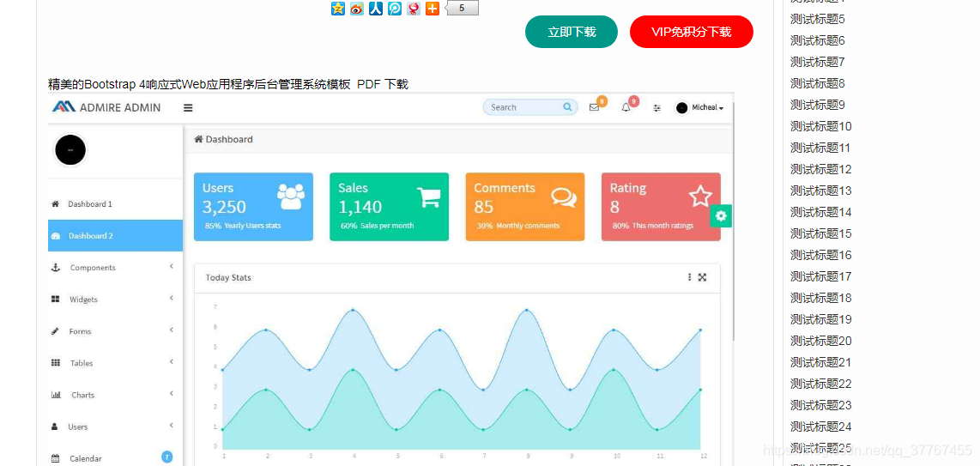The width and height of the screenshot is (980, 466).
Task: Open the 测试标题12 link
Action: [x=820, y=169]
